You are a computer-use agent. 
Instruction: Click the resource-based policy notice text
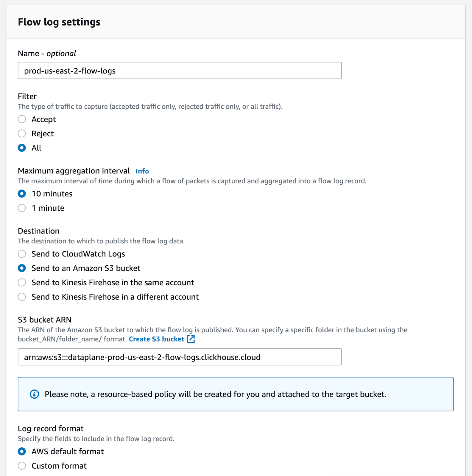(x=215, y=394)
